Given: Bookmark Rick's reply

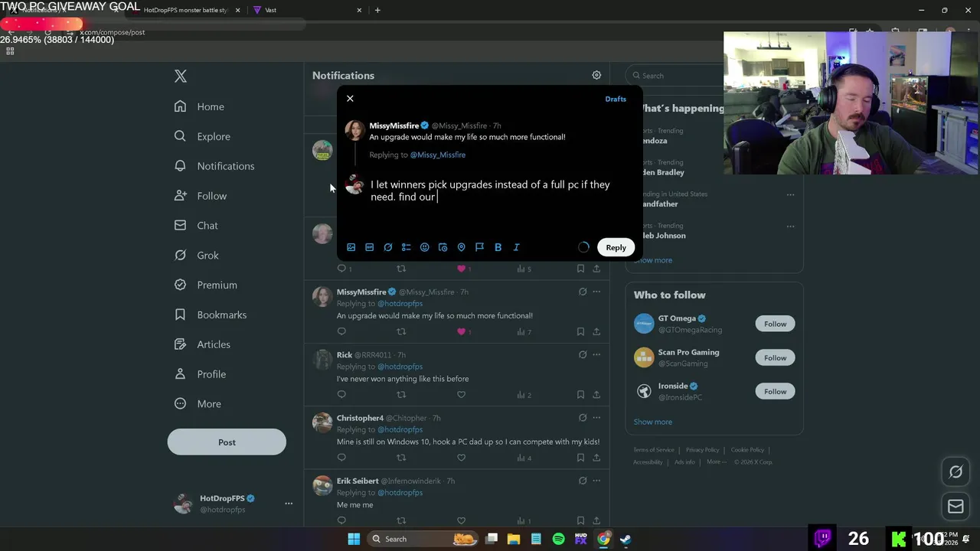Looking at the screenshot, I should click(580, 395).
